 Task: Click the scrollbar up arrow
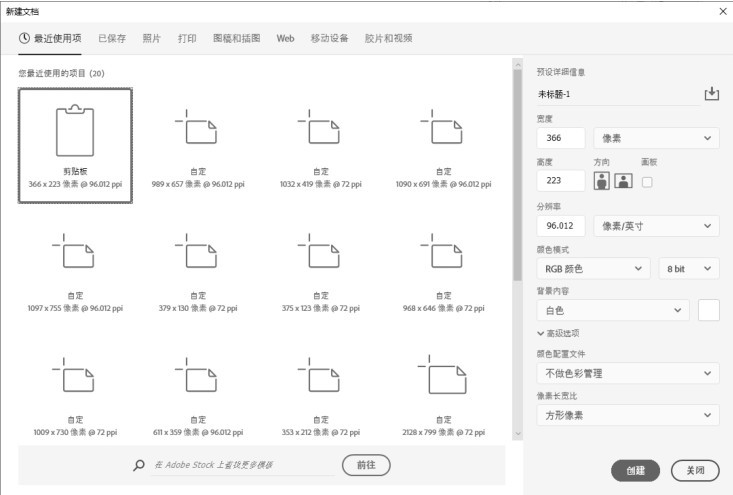point(517,64)
